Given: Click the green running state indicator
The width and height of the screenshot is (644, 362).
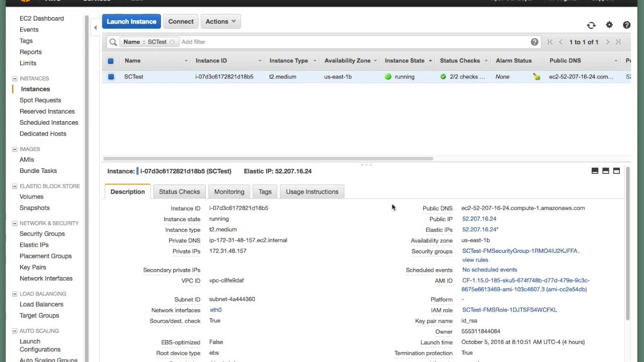Looking at the screenshot, I should pyautogui.click(x=388, y=77).
